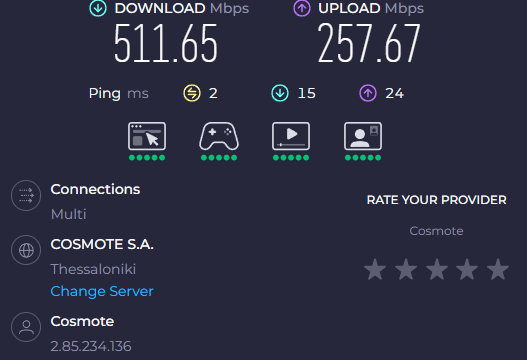
Task: Rate provider with the third star
Action: coord(437,269)
